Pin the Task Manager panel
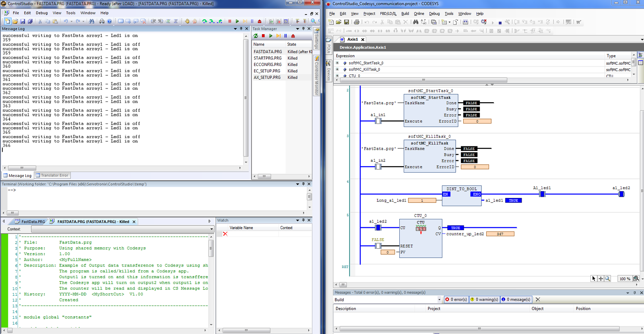This screenshot has height=334, width=644. tap(303, 29)
